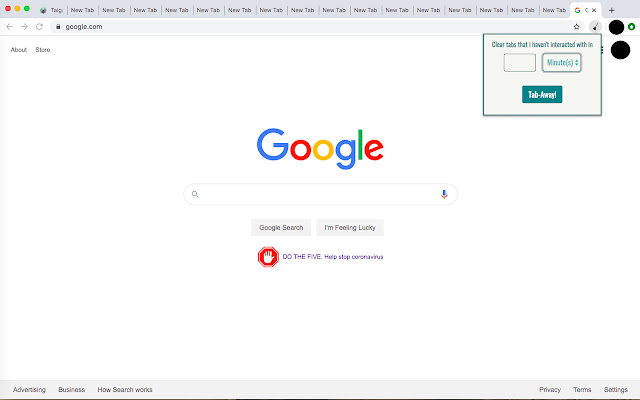Click into the Google search field
640x400 pixels.
[x=318, y=194]
